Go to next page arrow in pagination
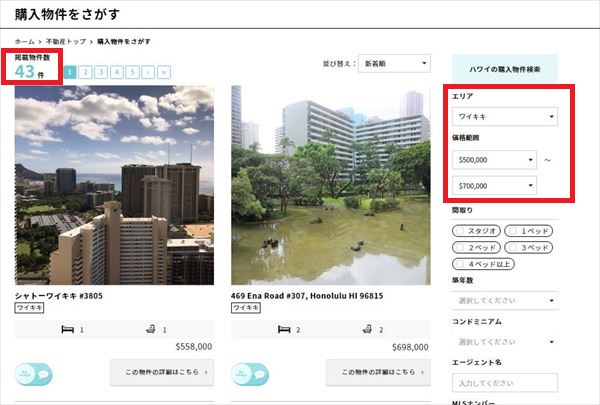Screen dimensions: 600x405 [148, 72]
